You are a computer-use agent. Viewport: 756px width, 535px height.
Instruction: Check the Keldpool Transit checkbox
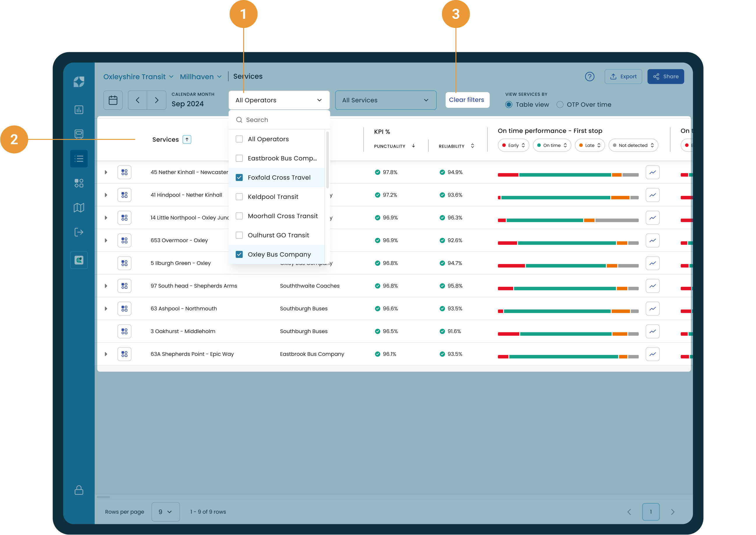pos(239,197)
